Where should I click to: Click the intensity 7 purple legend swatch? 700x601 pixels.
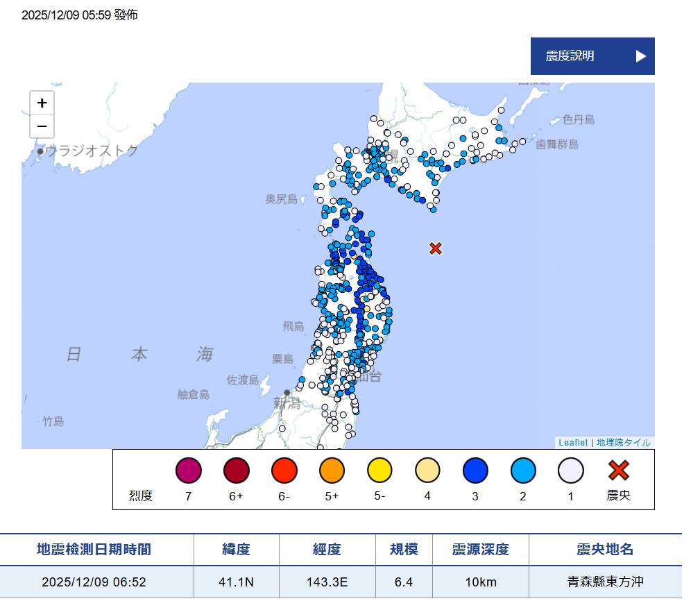188,471
